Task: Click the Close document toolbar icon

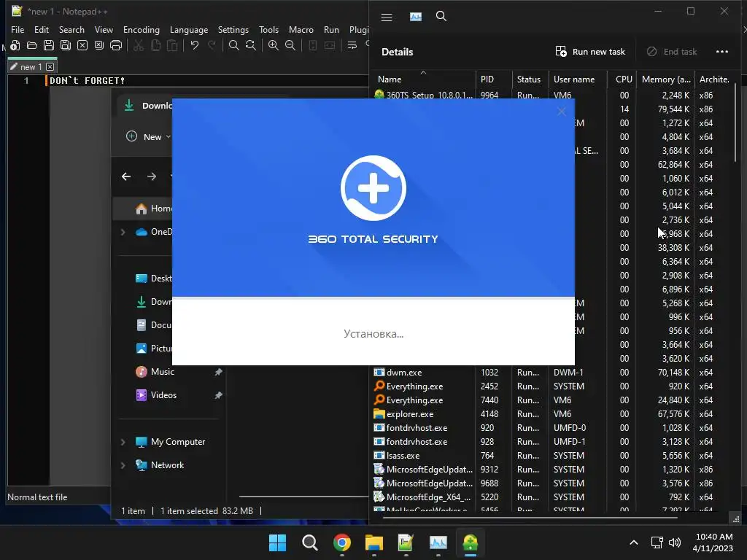Action: (x=82, y=45)
